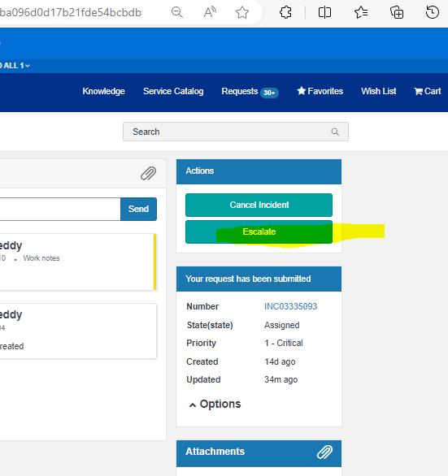Viewport: 448px width, 476px height.
Task: Open Read Aloud from the address bar
Action: coord(210,12)
